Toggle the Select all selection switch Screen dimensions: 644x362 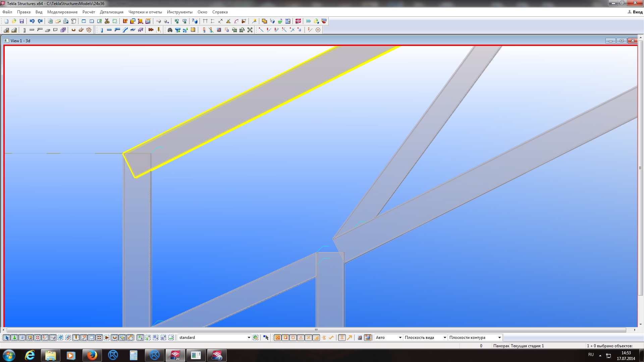click(6, 338)
